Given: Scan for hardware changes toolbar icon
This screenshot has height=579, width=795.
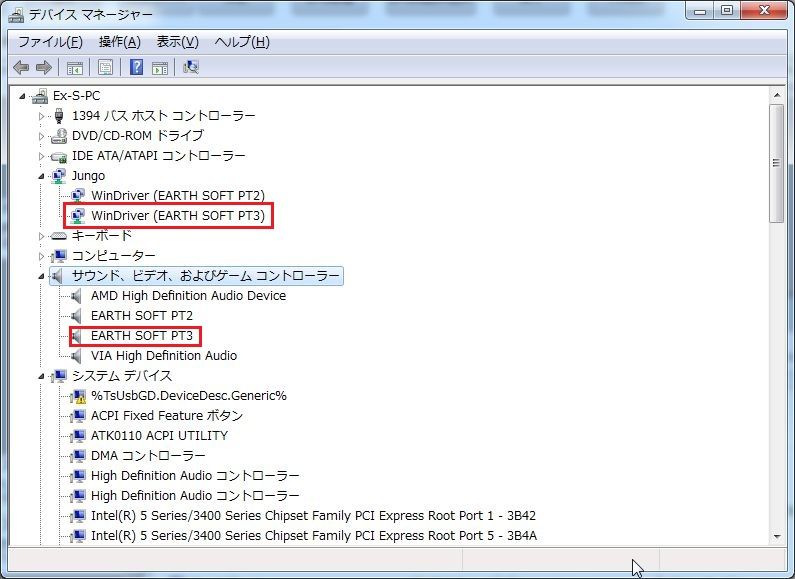Looking at the screenshot, I should click(191, 67).
